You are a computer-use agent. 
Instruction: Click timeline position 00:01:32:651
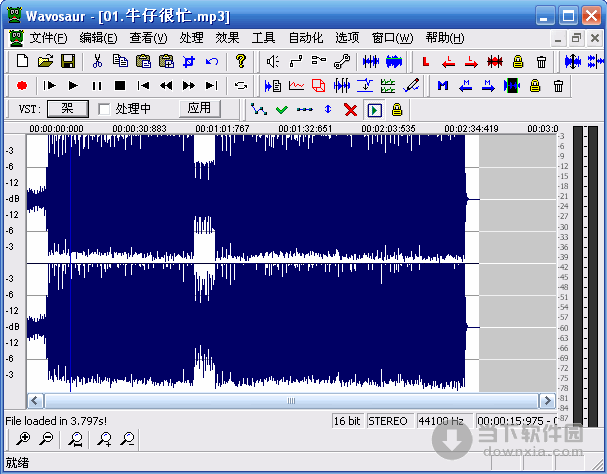[305, 129]
